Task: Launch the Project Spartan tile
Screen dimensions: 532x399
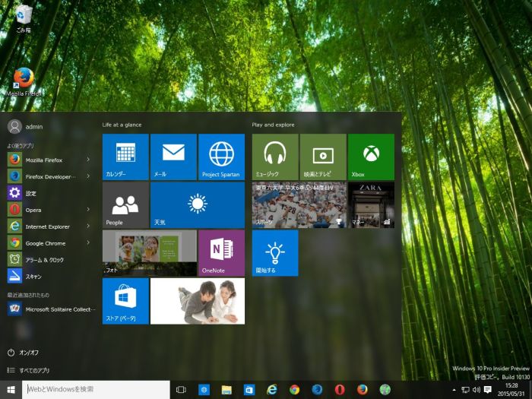Action: 221,157
